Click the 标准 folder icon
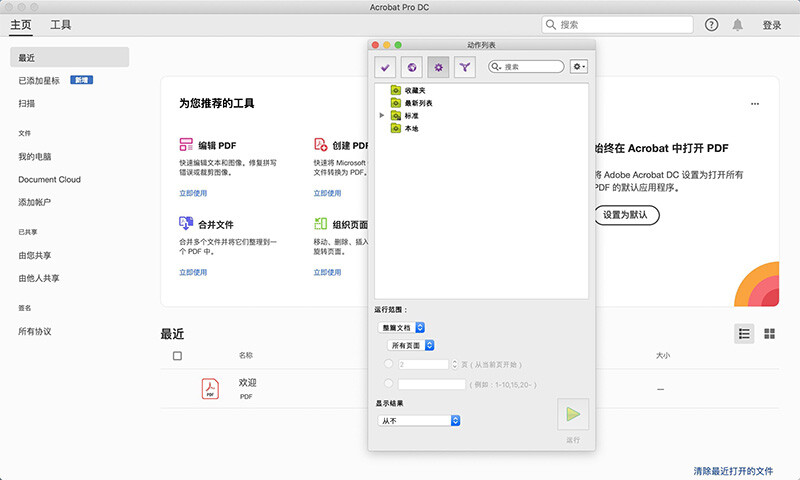 pos(396,116)
